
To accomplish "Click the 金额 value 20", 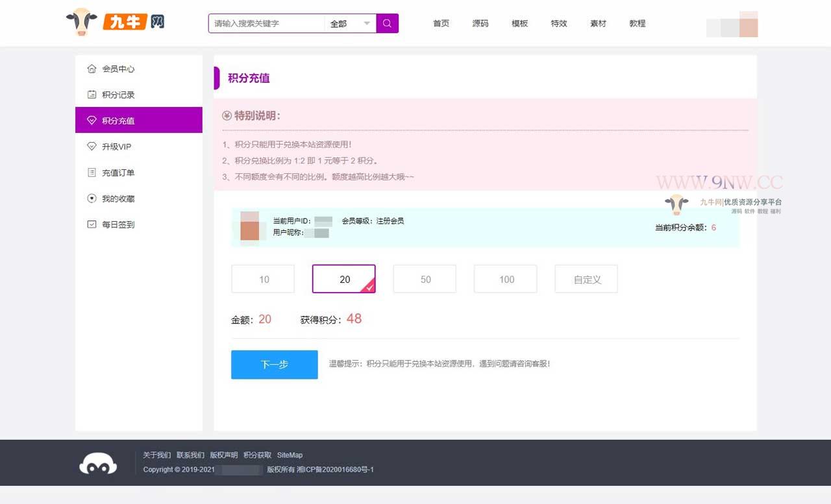I will pos(265,319).
